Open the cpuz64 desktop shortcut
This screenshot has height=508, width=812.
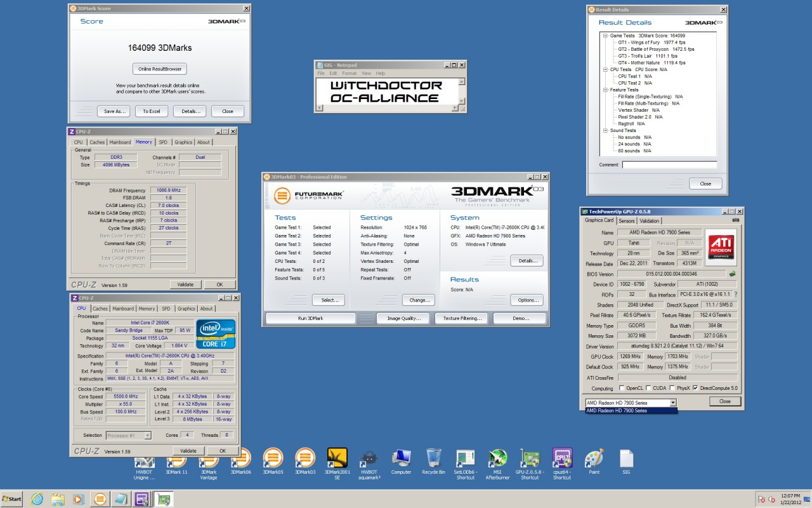(562, 458)
